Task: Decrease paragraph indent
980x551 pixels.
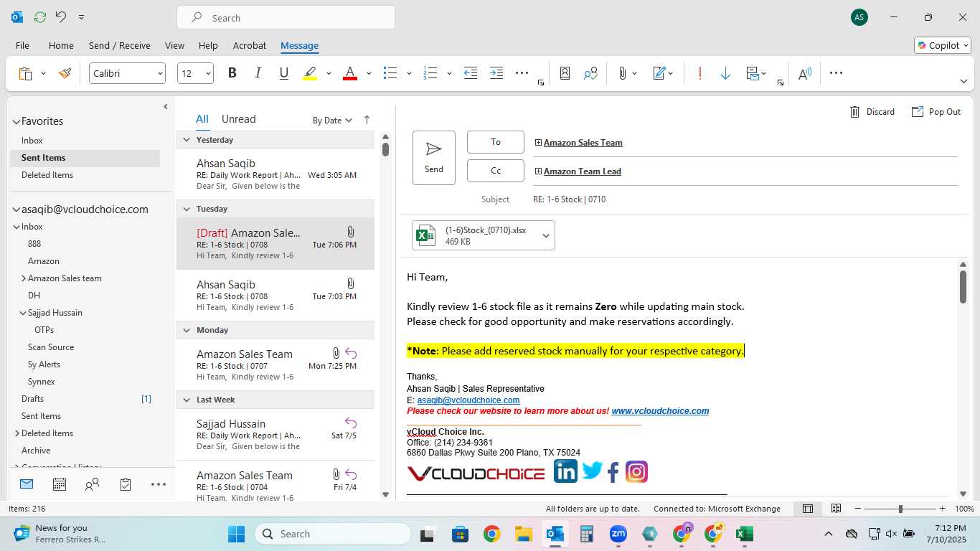Action: 471,73
